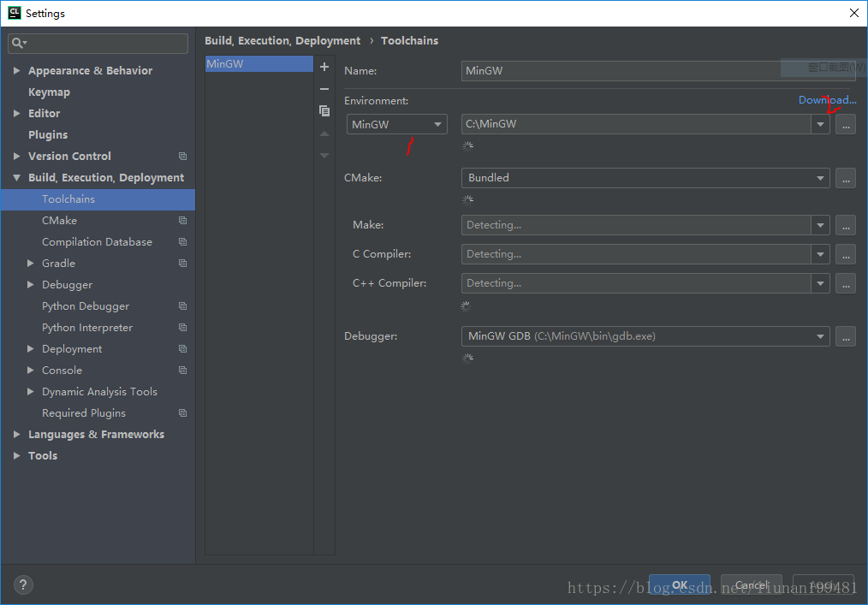The height and width of the screenshot is (605, 868).
Task: Move toolchain up arrow
Action: (324, 134)
